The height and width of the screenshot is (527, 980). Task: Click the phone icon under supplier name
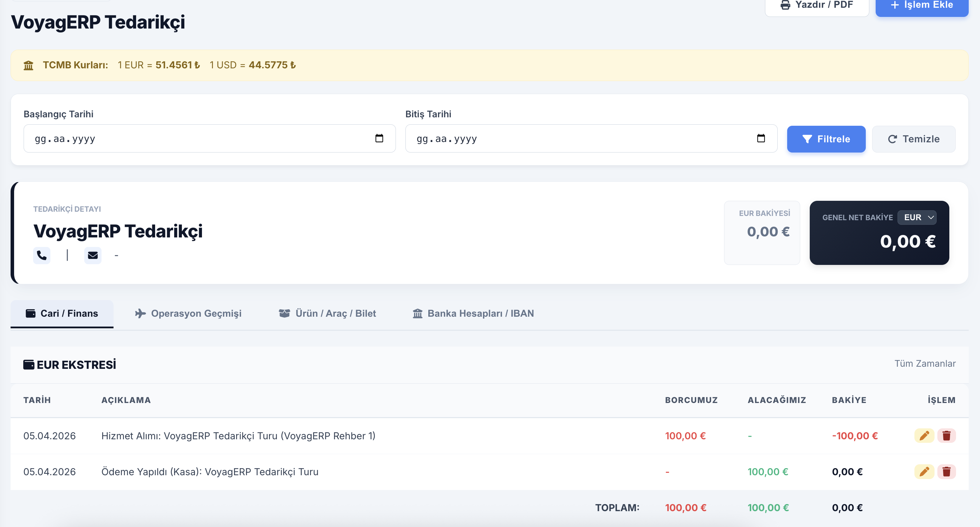click(x=42, y=255)
